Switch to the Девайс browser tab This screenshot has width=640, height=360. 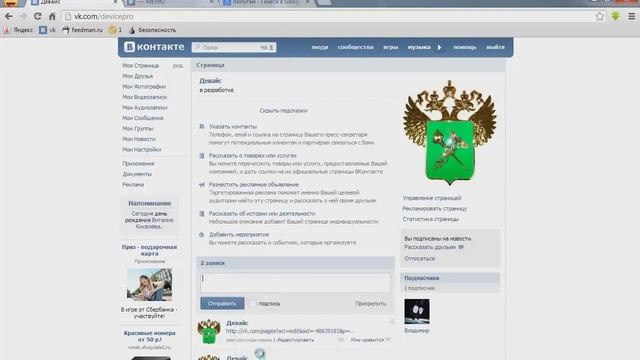(x=73, y=2)
